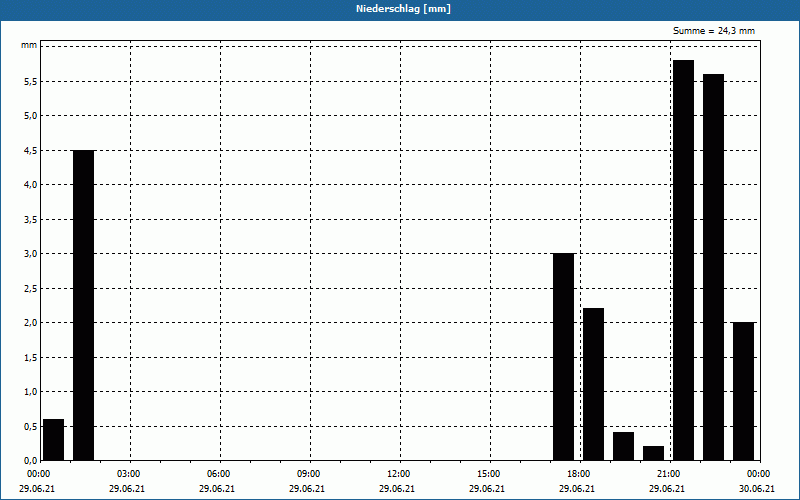Click the 4,5 mm bar near 01:00
Viewport: 800px width, 500px height.
coord(83,305)
